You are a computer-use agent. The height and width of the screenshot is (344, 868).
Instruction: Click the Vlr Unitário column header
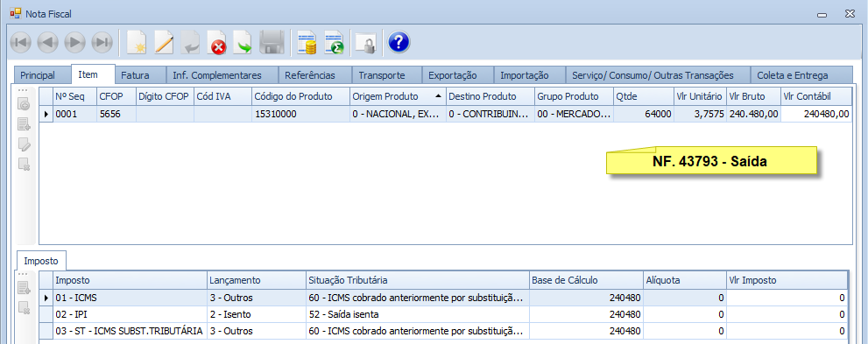point(699,96)
